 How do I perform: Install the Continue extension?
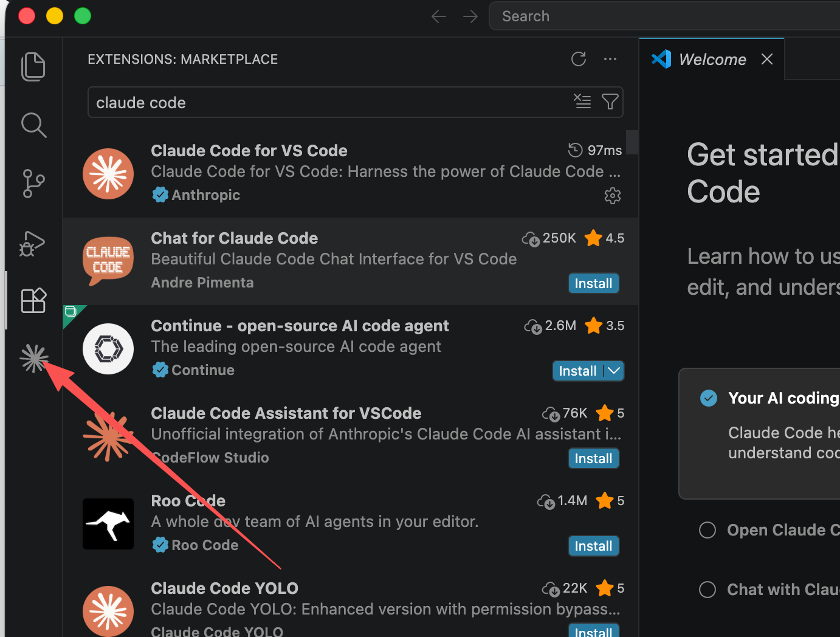[577, 371]
